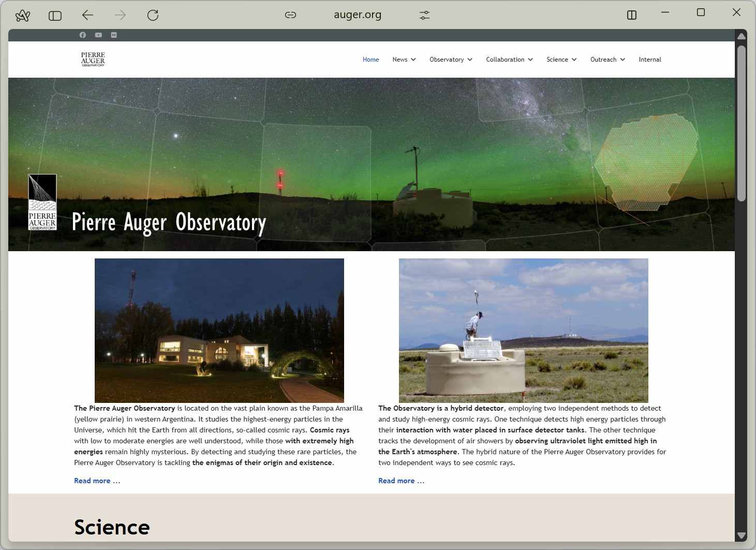Toggle the browser sidebar panel

click(55, 16)
